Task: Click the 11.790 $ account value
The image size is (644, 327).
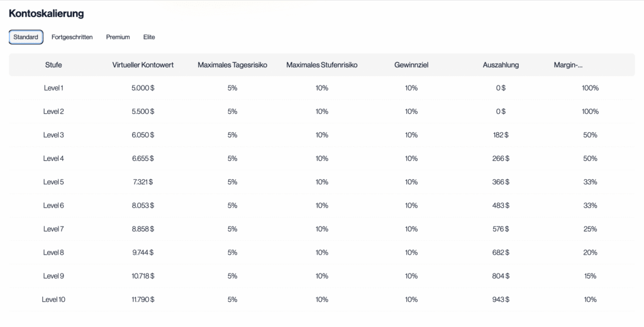Action: pos(143,299)
